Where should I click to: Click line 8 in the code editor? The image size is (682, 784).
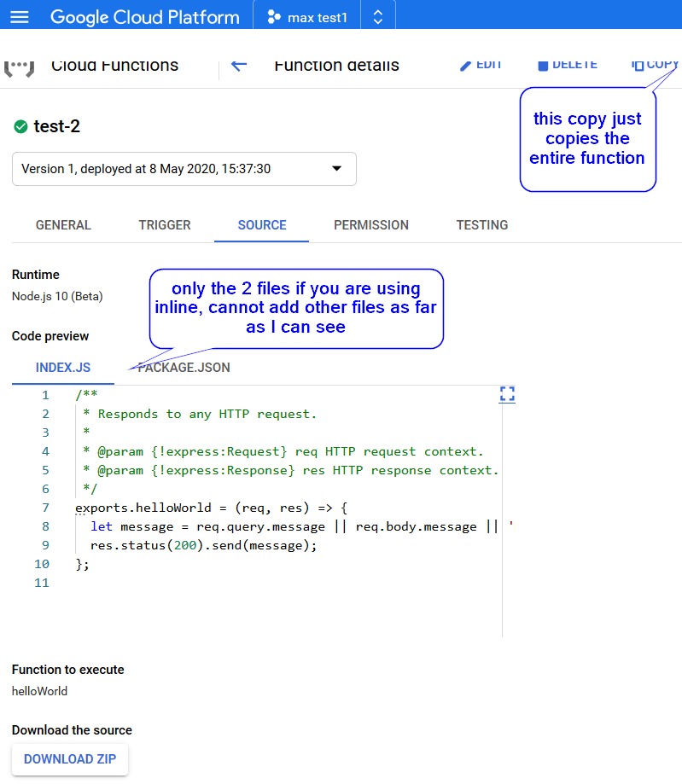tap(290, 526)
